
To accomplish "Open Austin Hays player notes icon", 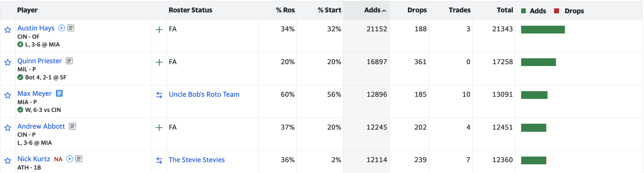I will 71,28.
